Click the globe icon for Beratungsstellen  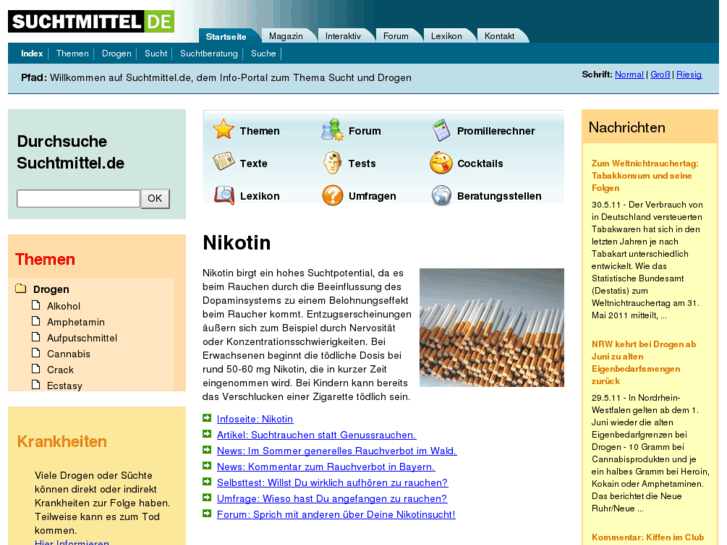pos(441,195)
